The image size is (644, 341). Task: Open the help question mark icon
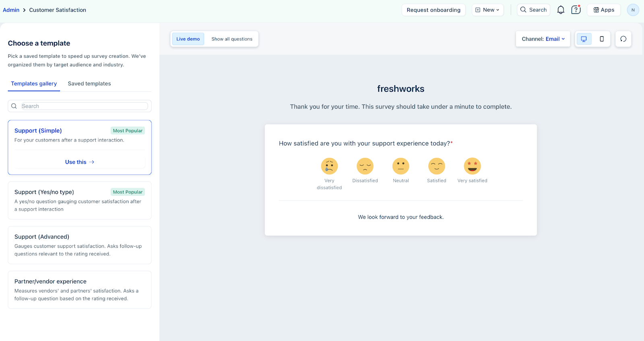[x=576, y=10]
